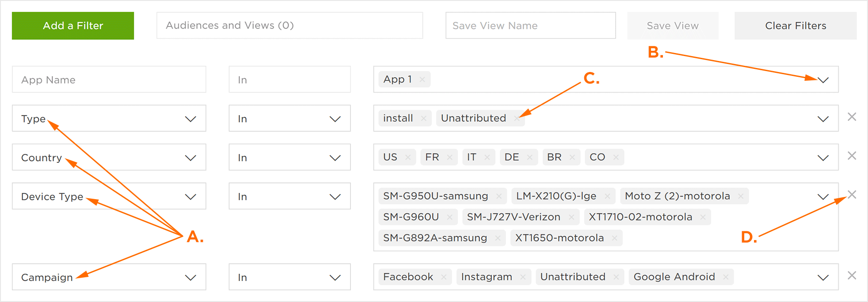Remove the SM-G950U-samsung device tag
This screenshot has width=868, height=302.
(499, 196)
